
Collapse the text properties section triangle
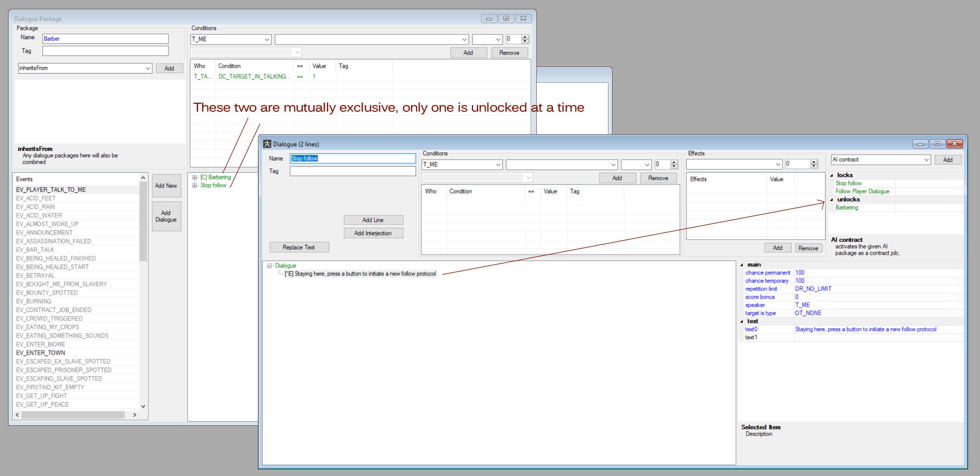pyautogui.click(x=742, y=322)
